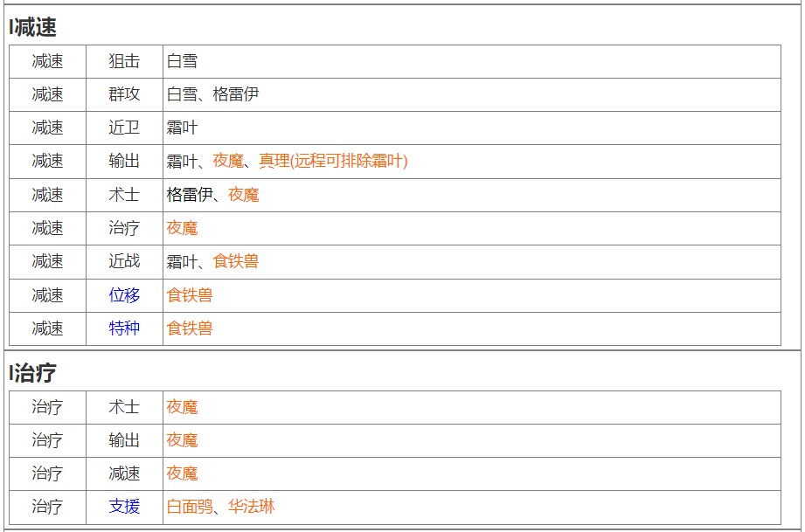Open 夜魔 in the 减速 术士 row
This screenshot has height=532, width=805.
[244, 195]
